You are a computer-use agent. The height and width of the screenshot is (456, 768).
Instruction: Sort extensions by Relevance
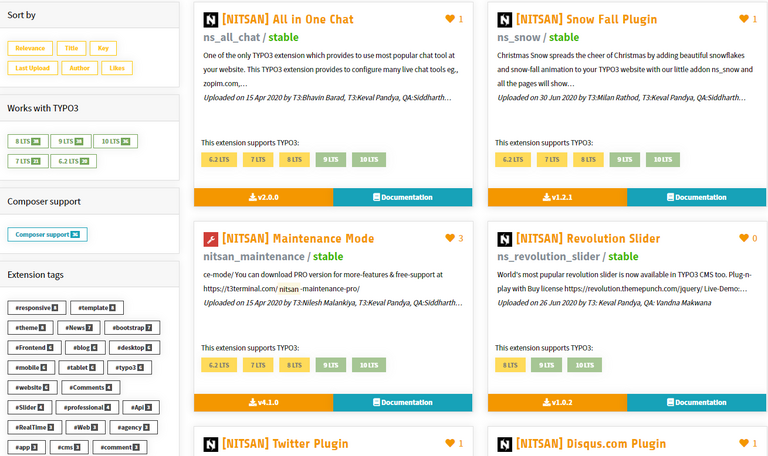(30, 48)
